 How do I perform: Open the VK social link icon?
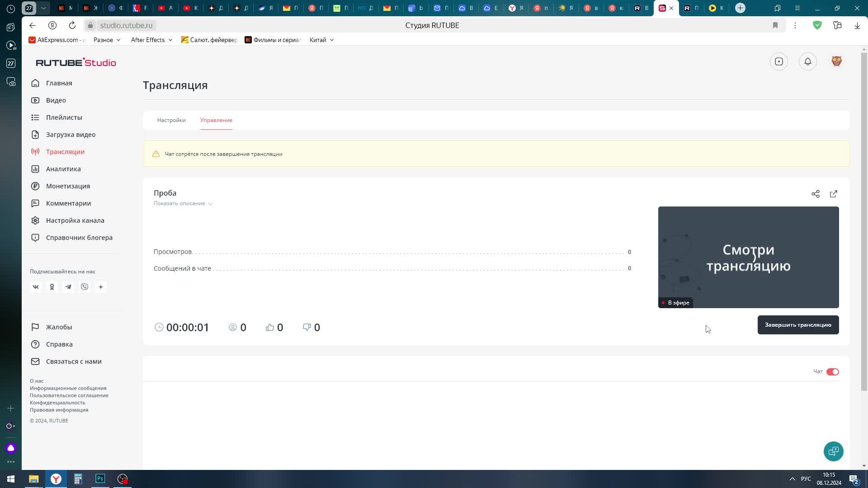pos(36,287)
